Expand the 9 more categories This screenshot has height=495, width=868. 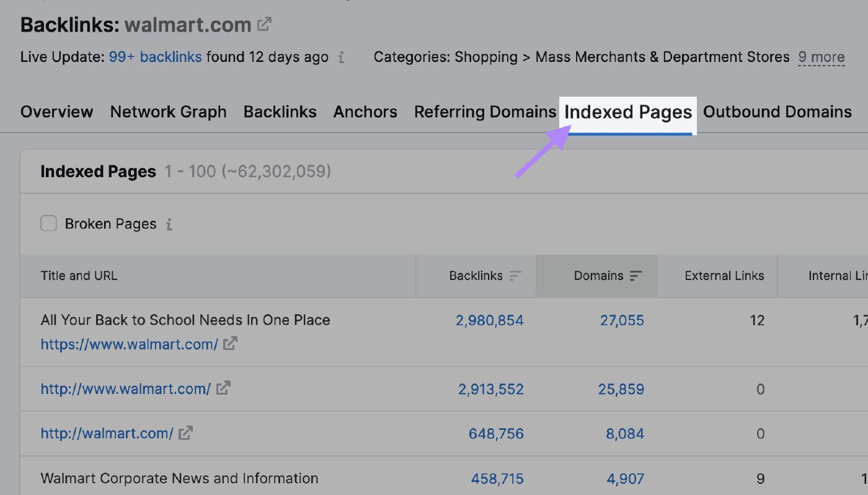pyautogui.click(x=821, y=58)
